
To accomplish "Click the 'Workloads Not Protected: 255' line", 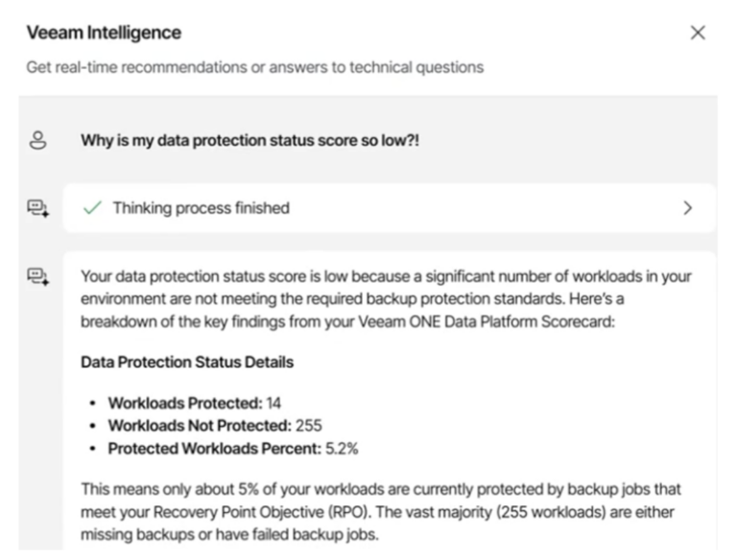I will coord(215,426).
